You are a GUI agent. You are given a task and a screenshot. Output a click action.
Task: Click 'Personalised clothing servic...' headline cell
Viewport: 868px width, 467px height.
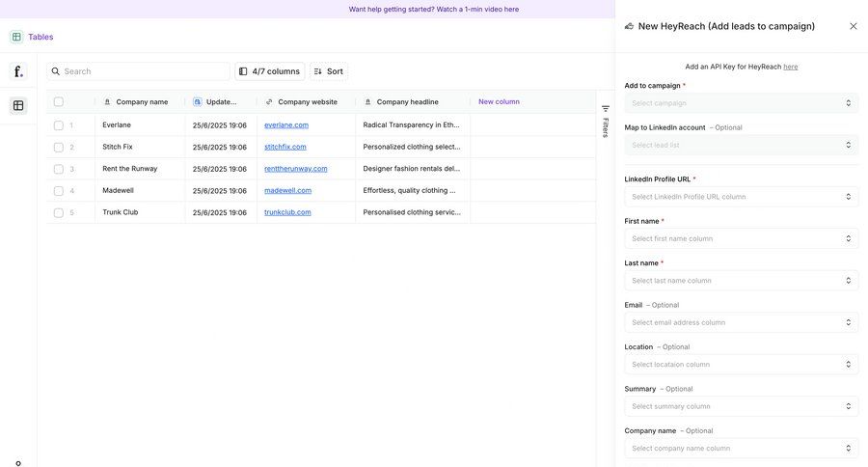(x=412, y=212)
